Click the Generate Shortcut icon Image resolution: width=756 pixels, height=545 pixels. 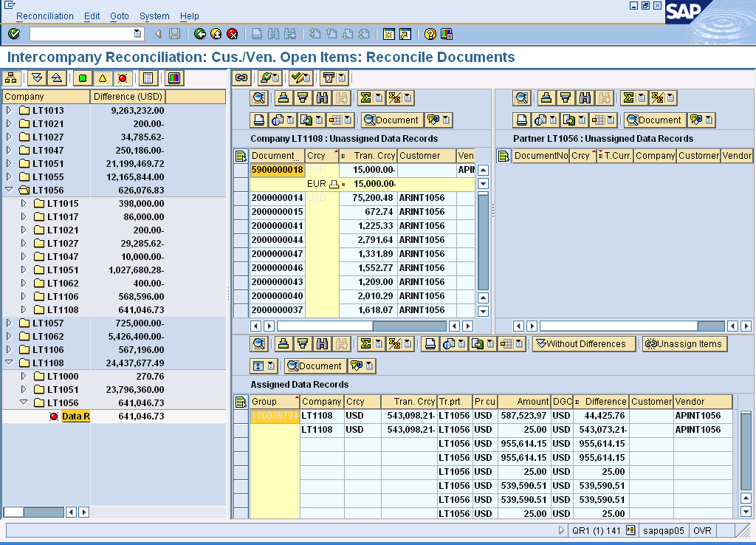405,34
